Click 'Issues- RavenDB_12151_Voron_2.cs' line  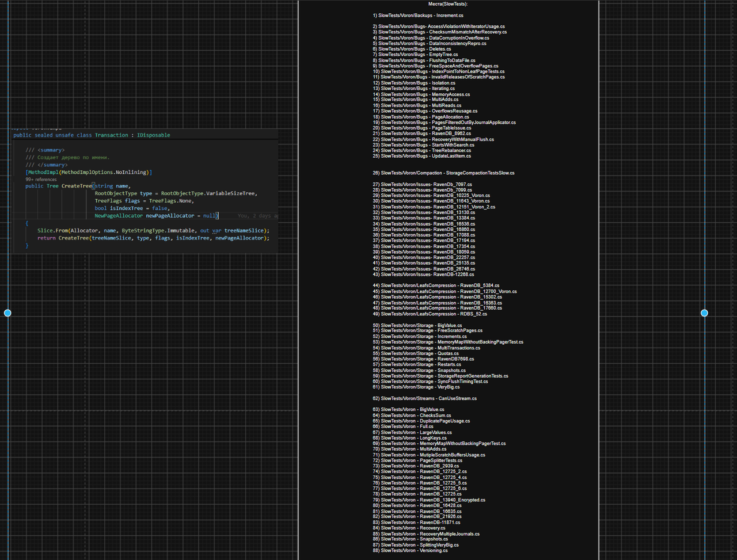pos(434,207)
